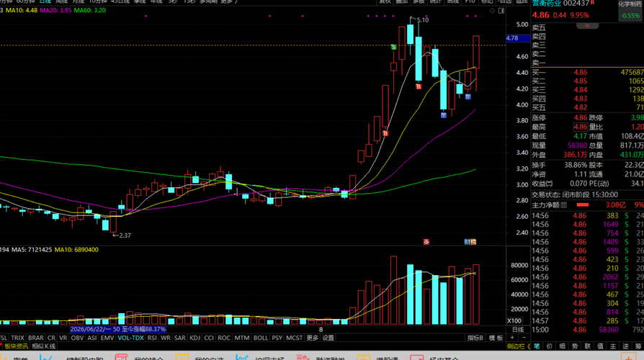Screen dimensions: 644x360
Task: Select the OBV indicator tab
Action: point(77,338)
